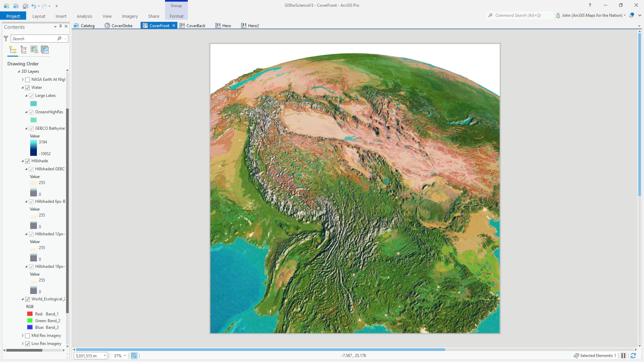Click the List By Map Frame icon
Image resolution: width=644 pixels, height=362 pixels.
pyautogui.click(x=34, y=50)
